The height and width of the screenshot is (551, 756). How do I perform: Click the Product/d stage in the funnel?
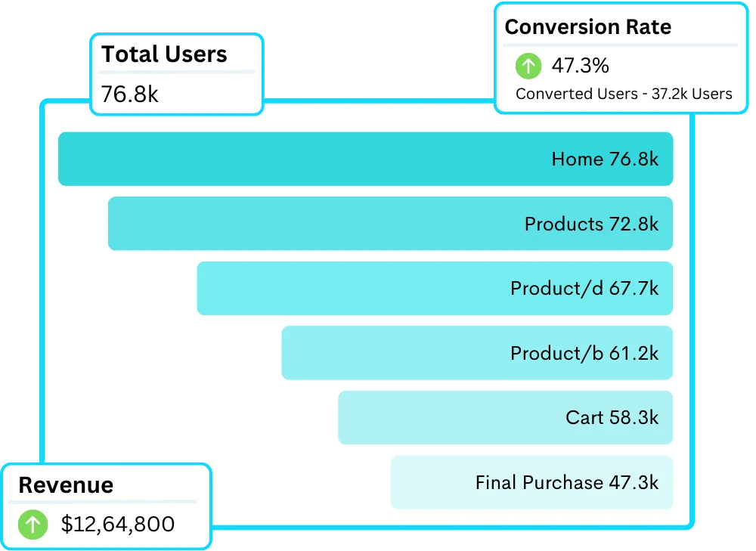[x=434, y=288]
